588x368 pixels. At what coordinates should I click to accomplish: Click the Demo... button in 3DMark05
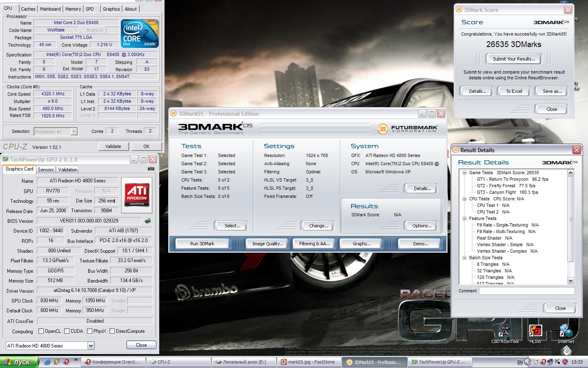(421, 244)
